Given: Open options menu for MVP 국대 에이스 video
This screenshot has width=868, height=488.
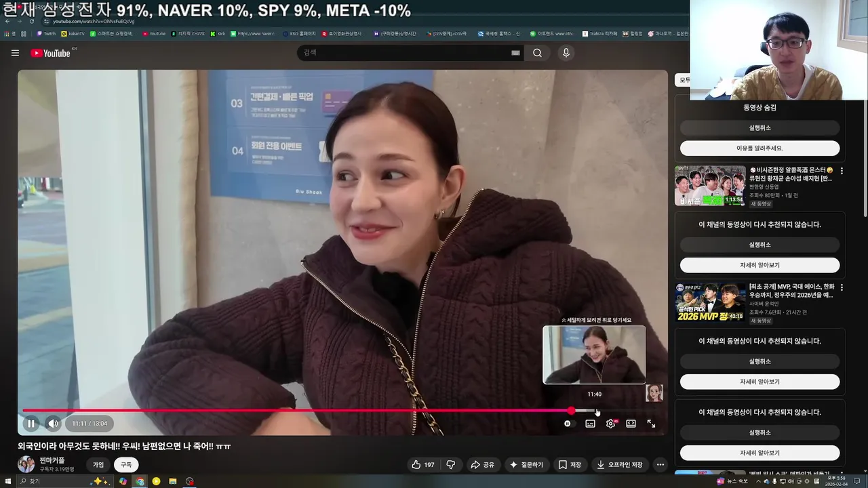Looking at the screenshot, I should [842, 287].
